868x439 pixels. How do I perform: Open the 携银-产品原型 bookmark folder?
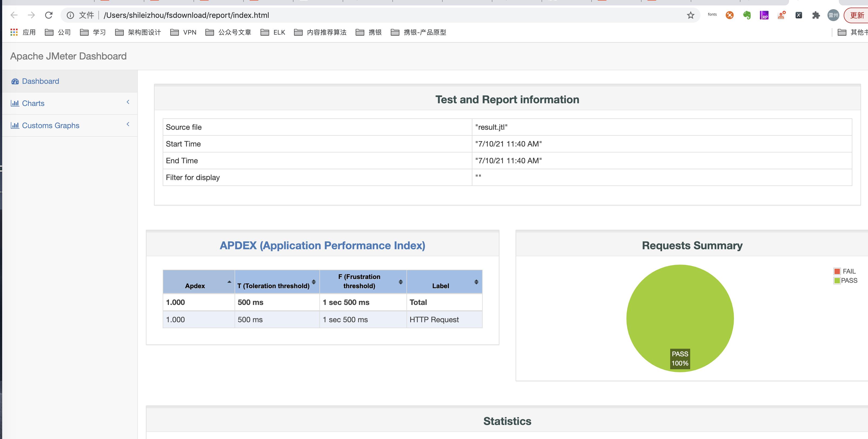point(419,32)
